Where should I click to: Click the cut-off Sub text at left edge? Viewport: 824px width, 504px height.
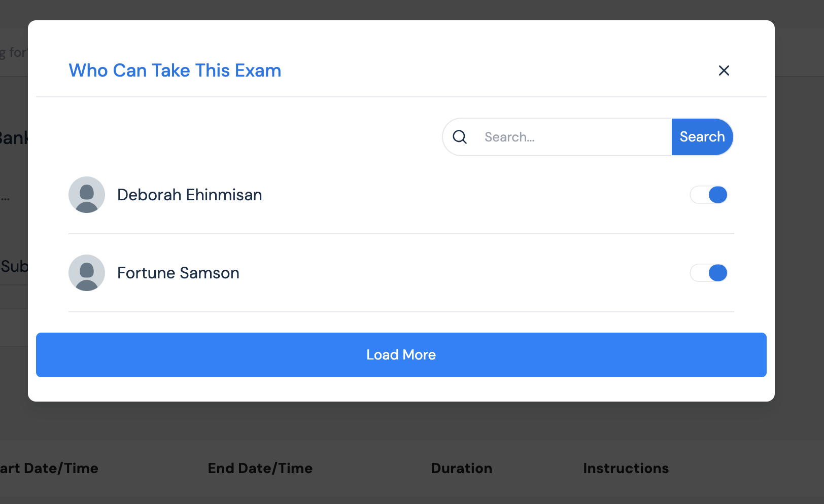14,266
